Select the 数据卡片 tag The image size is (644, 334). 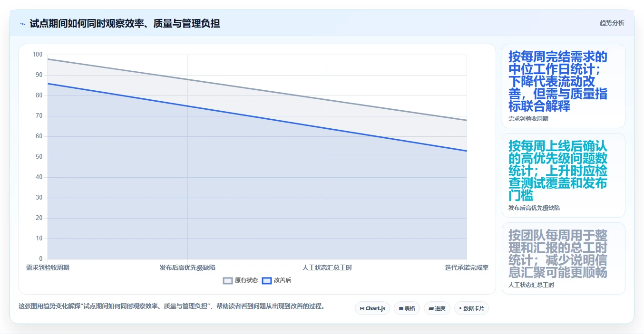(x=471, y=308)
